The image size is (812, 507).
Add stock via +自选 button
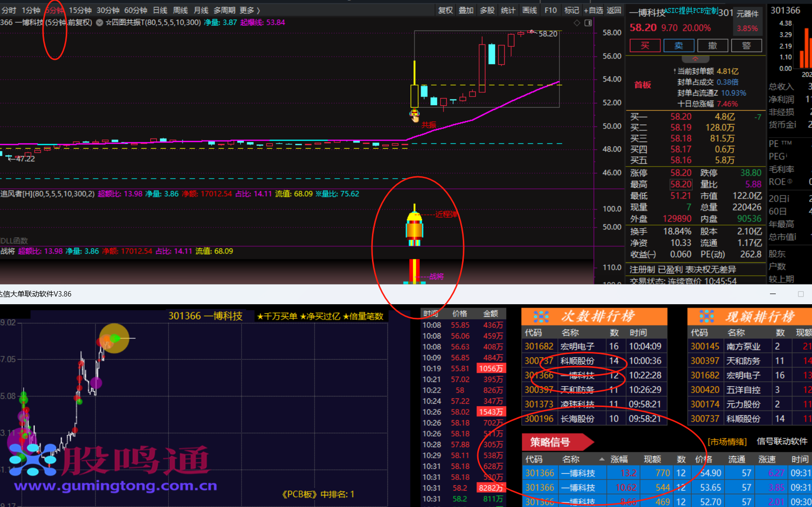(x=593, y=10)
